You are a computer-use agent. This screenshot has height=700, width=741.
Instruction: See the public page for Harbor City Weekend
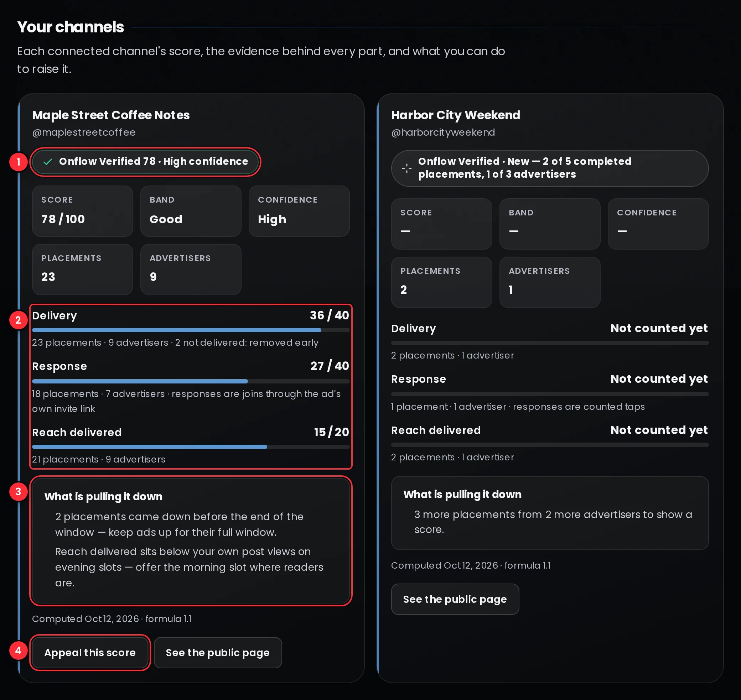(x=455, y=599)
